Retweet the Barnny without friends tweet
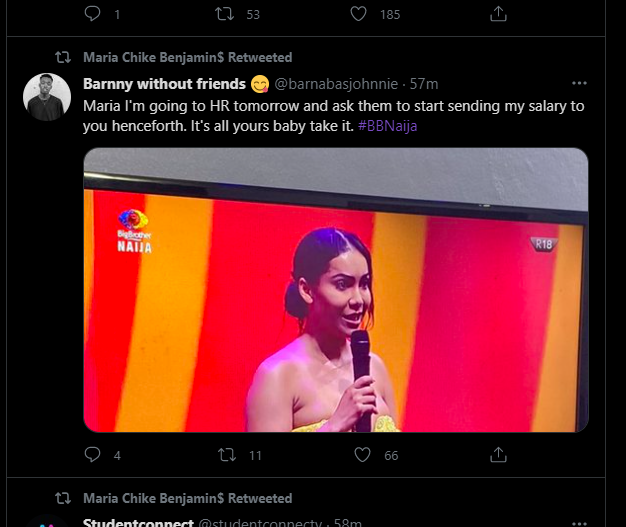 pyautogui.click(x=227, y=455)
